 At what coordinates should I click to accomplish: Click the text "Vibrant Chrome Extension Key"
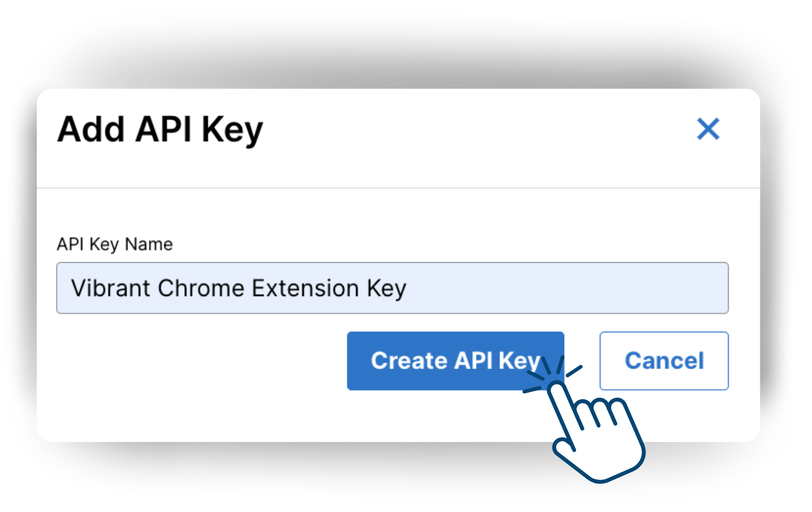[239, 288]
